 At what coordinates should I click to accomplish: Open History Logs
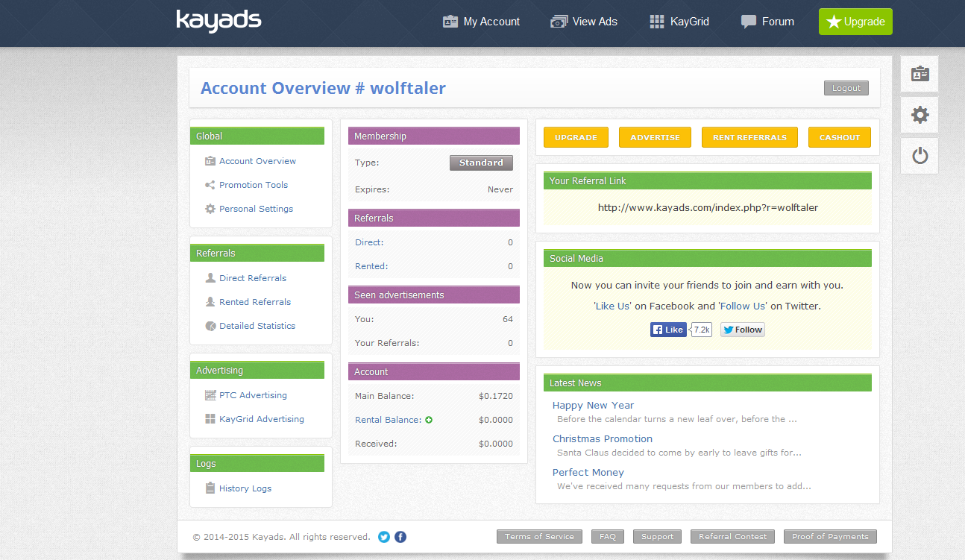[245, 488]
